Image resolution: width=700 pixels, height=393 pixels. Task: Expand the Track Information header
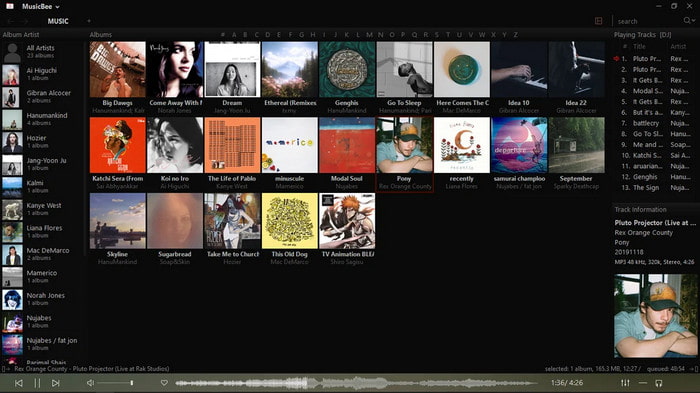[x=640, y=209]
